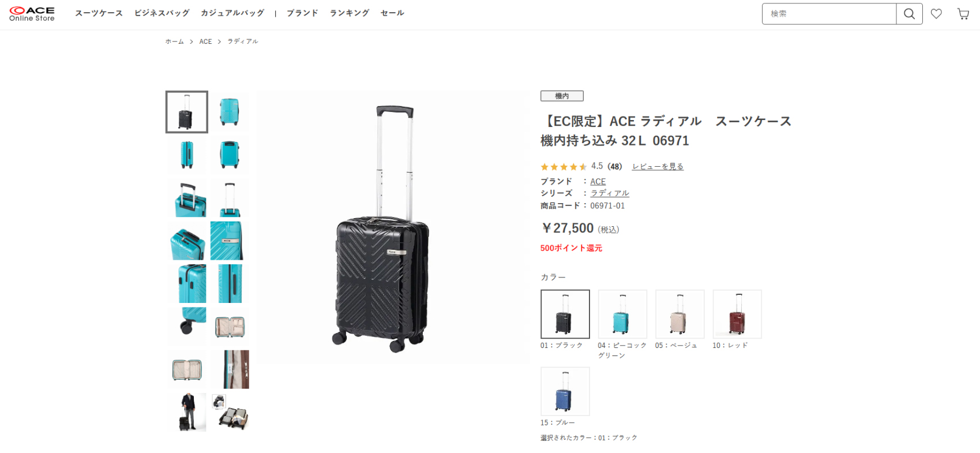Open the ビジネスバッグ menu

click(162, 13)
